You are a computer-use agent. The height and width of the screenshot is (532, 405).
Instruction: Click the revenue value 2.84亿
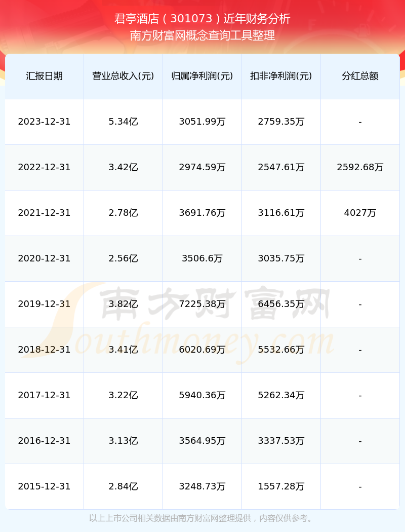pyautogui.click(x=124, y=486)
